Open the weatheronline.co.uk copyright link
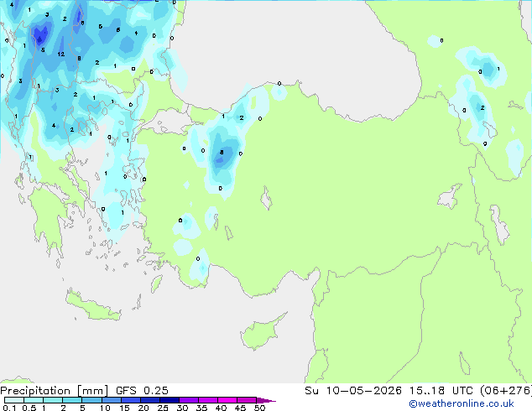 pos(462,403)
